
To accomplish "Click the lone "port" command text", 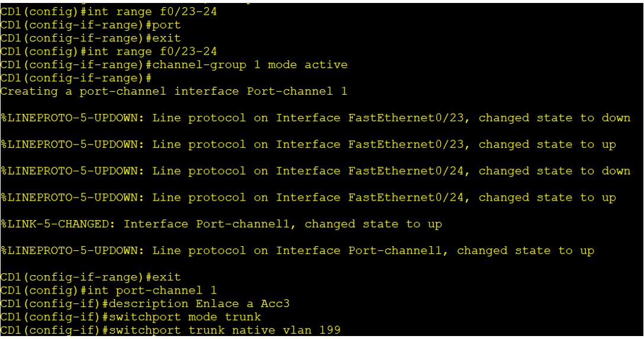I will click(x=166, y=25).
